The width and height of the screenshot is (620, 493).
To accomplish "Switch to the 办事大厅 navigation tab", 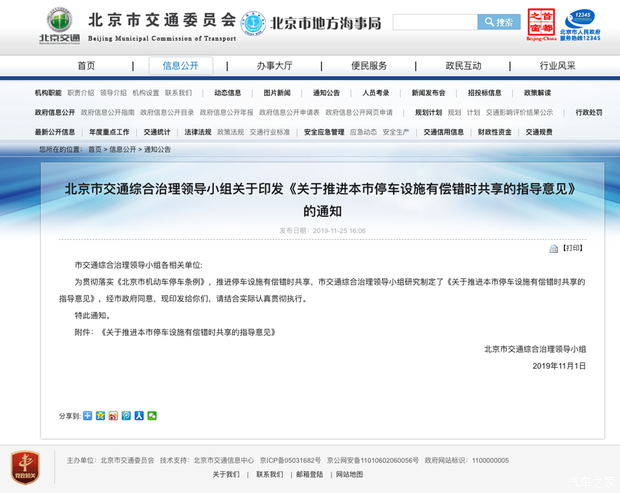I will point(274,66).
